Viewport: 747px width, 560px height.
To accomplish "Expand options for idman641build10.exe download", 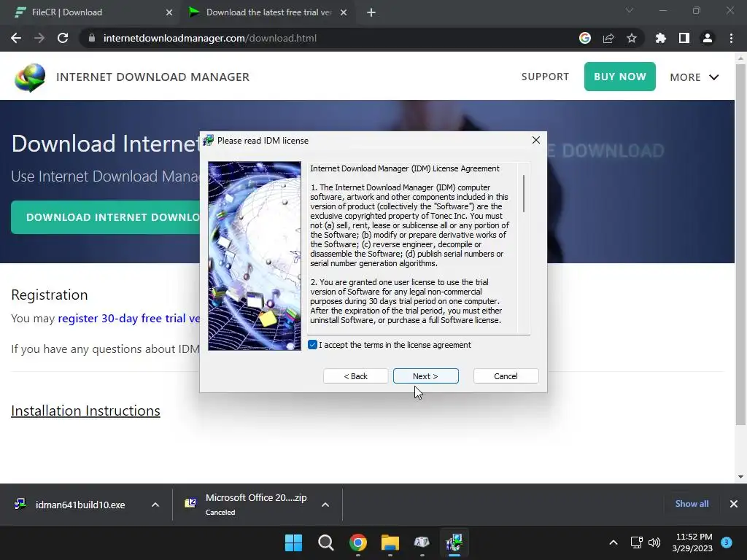I will pos(155,505).
